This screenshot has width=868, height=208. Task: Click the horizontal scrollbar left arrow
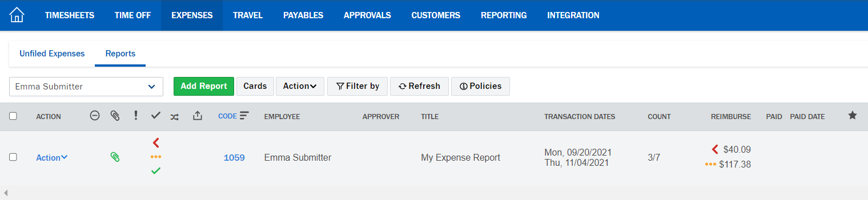point(6,193)
